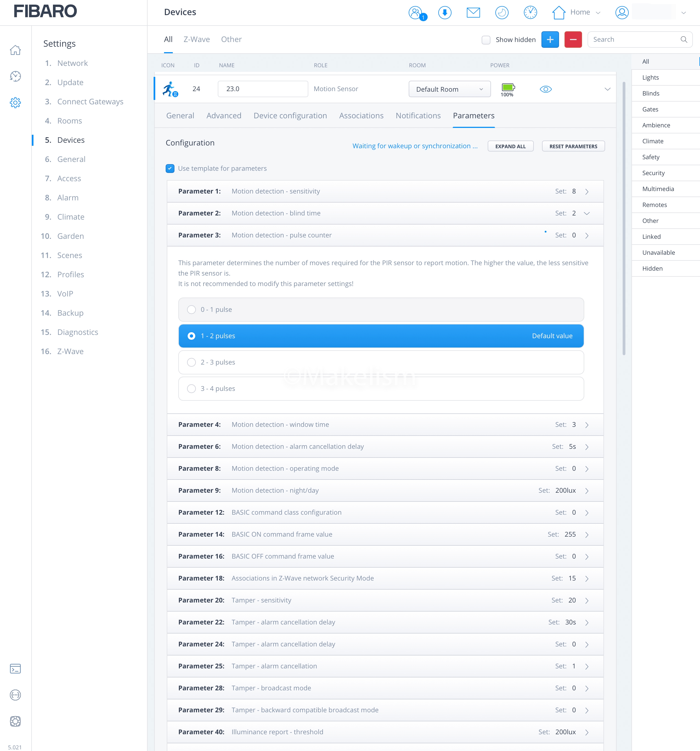Switch to the Associations tab

(x=361, y=116)
